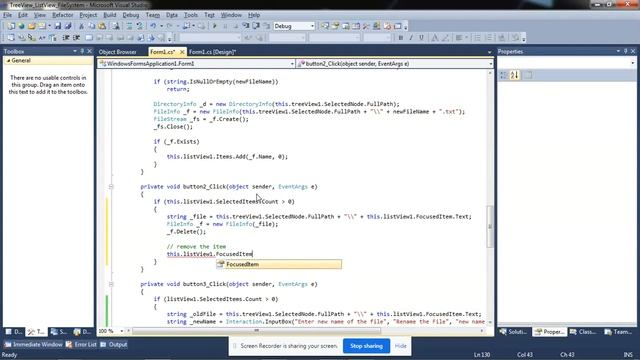Image resolution: width=640 pixels, height=360 pixels.
Task: Close the Form1.cs tab
Action: 182,52
